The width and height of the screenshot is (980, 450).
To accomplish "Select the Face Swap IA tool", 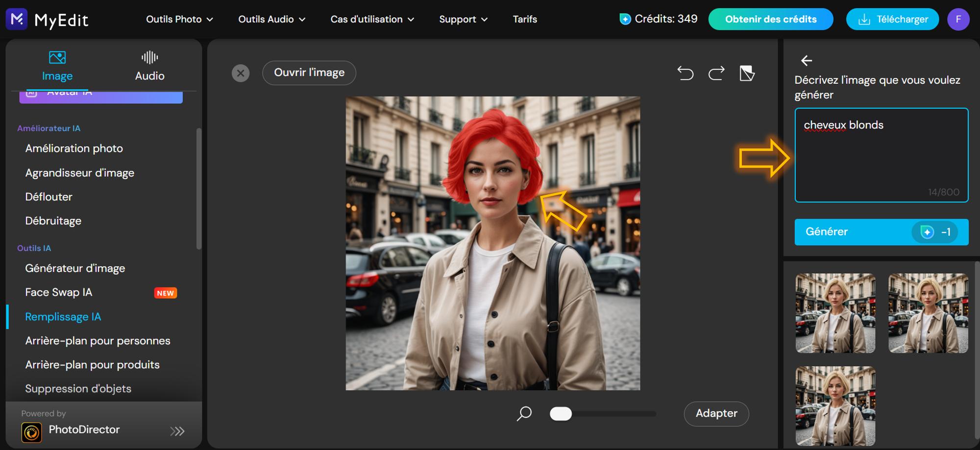I will (x=58, y=292).
